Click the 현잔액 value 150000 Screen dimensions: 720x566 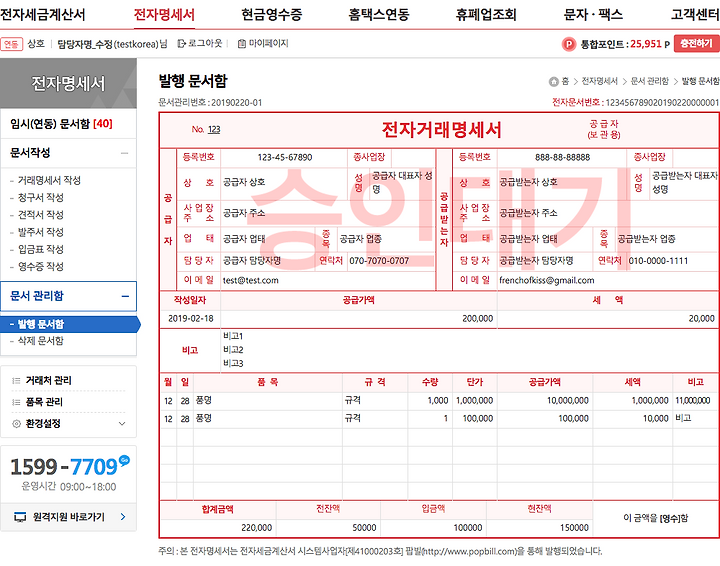tap(574, 528)
